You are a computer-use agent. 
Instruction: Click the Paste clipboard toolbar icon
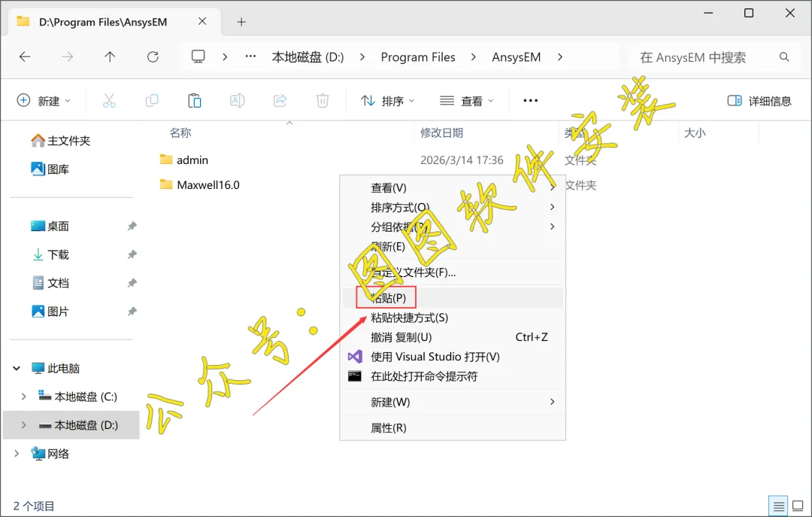click(x=195, y=101)
